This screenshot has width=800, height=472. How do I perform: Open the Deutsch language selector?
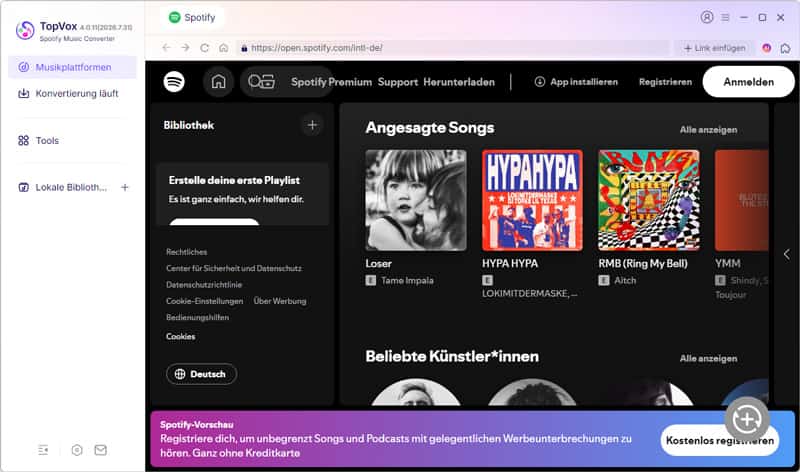[202, 374]
